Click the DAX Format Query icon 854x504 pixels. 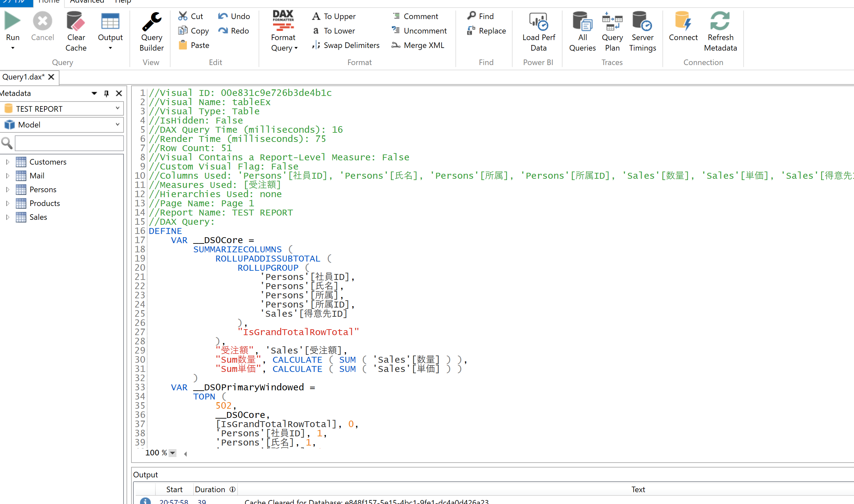coord(283,21)
